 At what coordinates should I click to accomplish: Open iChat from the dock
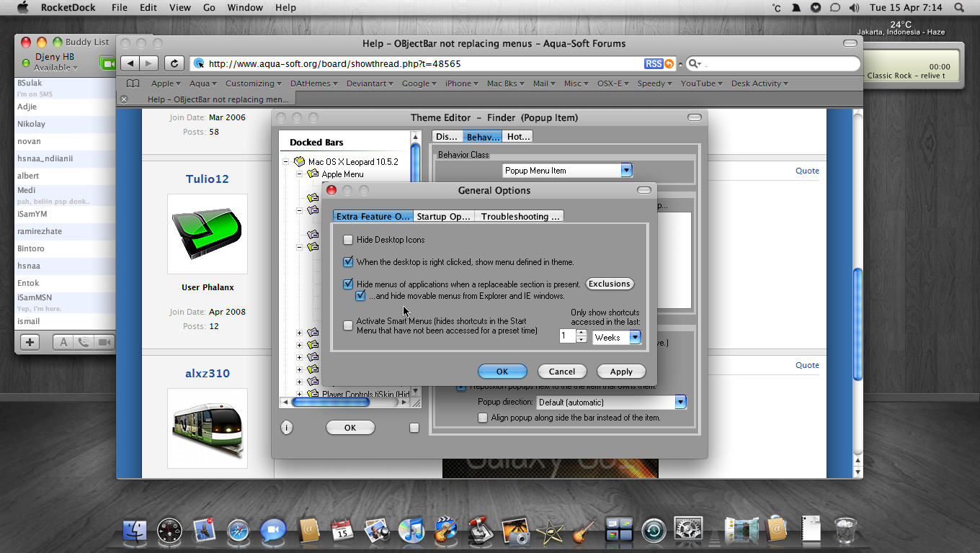click(x=273, y=531)
